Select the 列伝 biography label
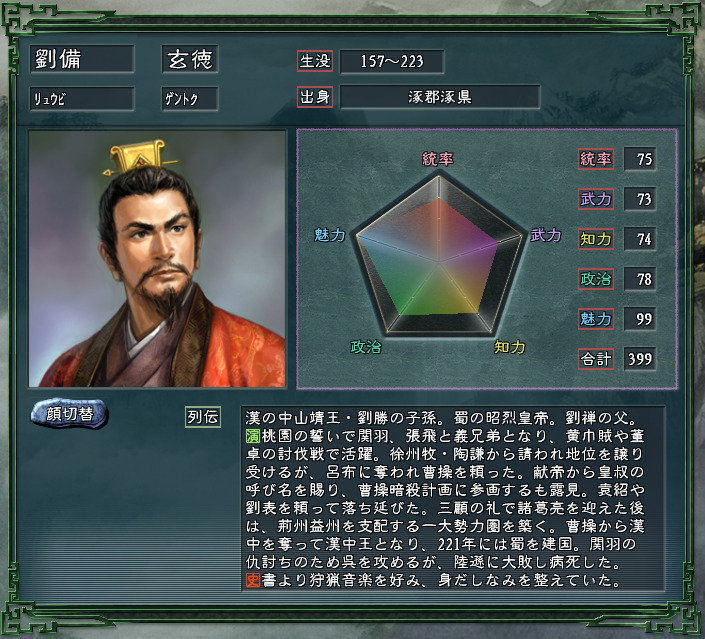 (203, 417)
